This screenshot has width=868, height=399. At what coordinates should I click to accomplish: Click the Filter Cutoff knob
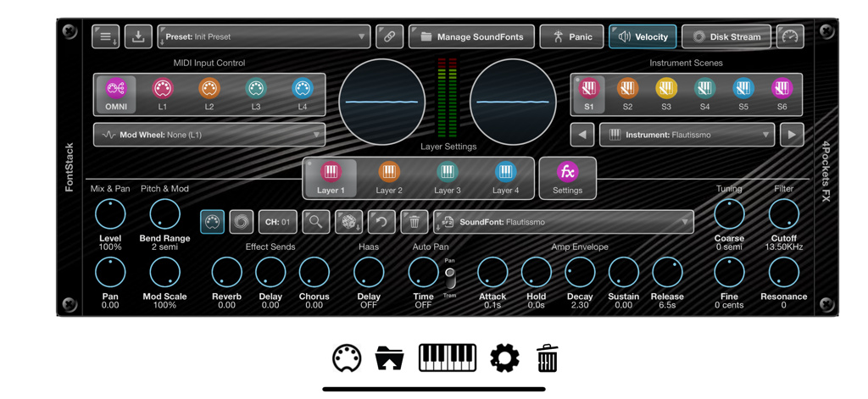(x=784, y=214)
